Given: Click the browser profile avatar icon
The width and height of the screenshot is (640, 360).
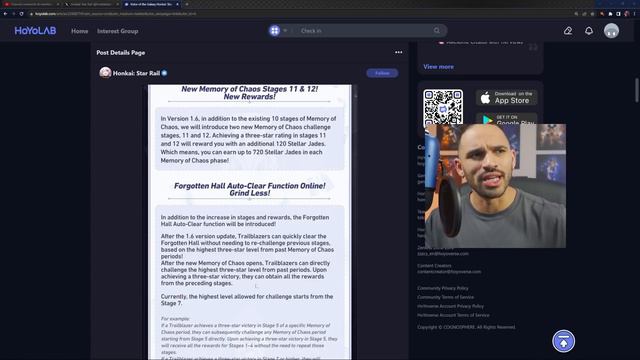Looking at the screenshot, I should (627, 13).
